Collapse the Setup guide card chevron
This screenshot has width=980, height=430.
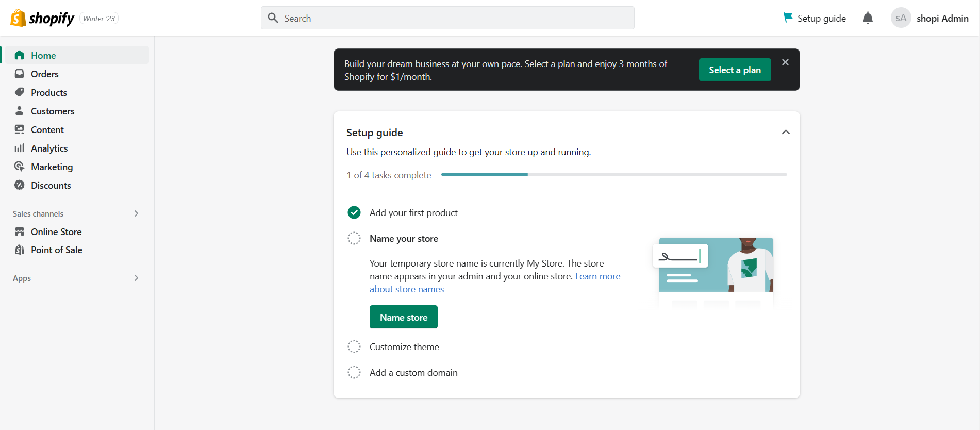[x=786, y=132]
